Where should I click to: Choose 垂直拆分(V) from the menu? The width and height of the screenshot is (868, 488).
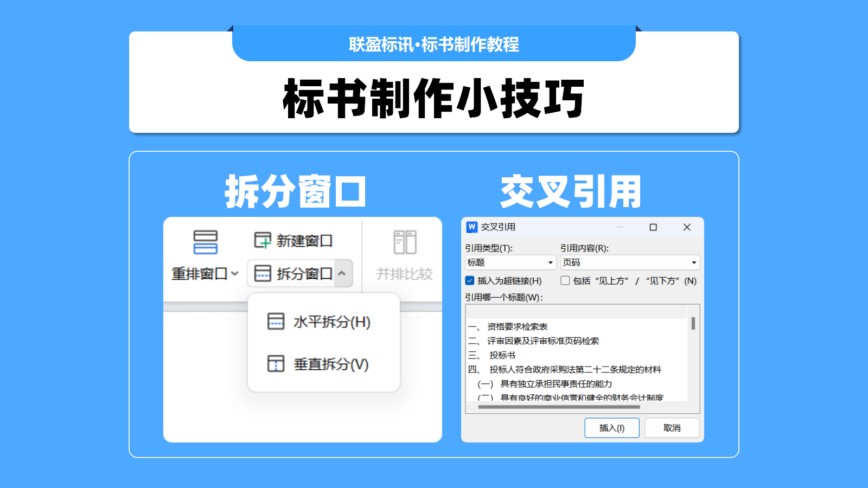pos(324,363)
